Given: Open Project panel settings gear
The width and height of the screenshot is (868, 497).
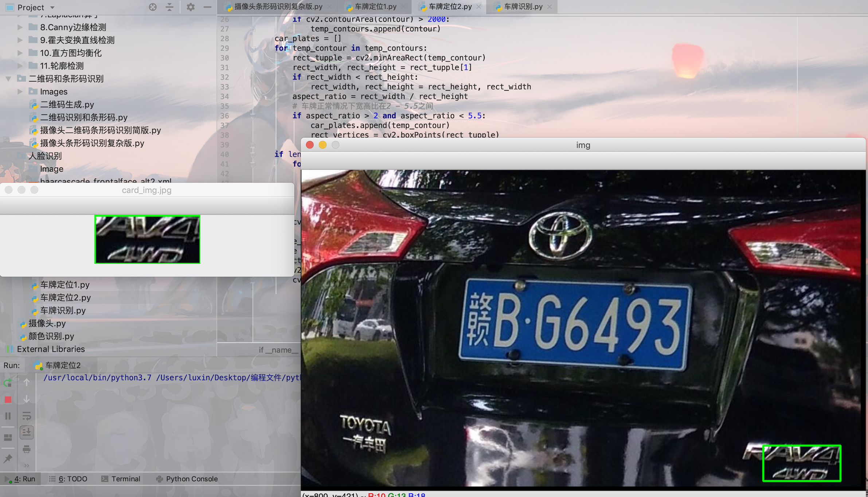Looking at the screenshot, I should pyautogui.click(x=191, y=7).
